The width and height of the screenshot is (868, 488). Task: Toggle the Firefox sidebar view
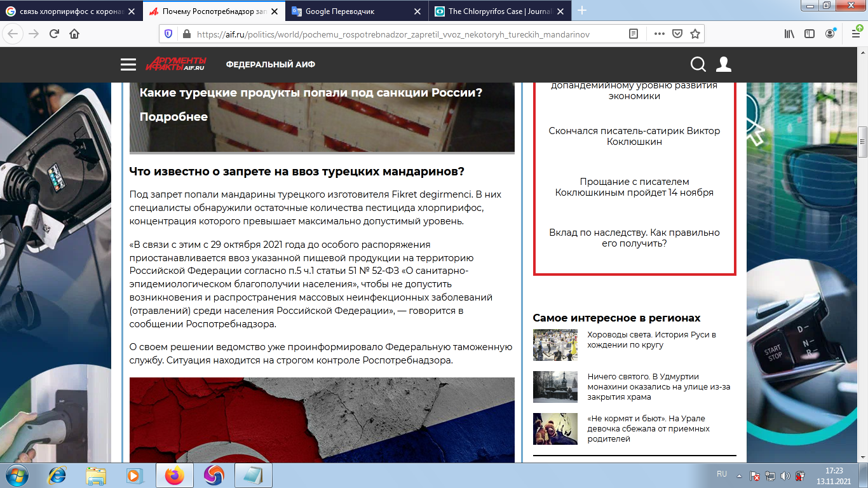pyautogui.click(x=810, y=34)
